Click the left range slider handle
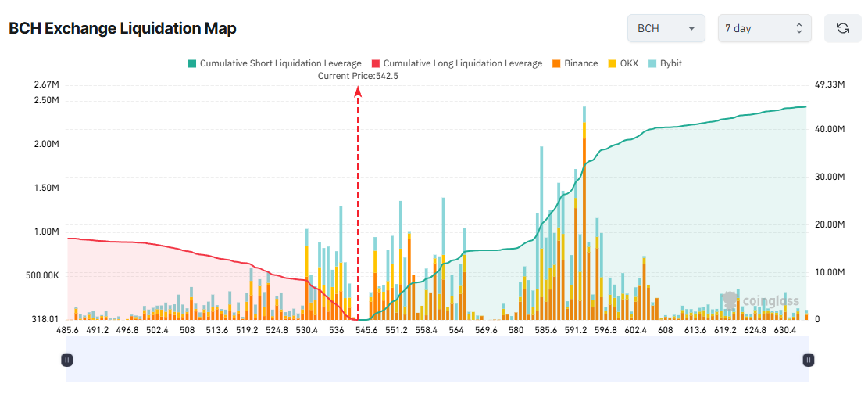Screen dimensions: 868x395 [x=67, y=360]
